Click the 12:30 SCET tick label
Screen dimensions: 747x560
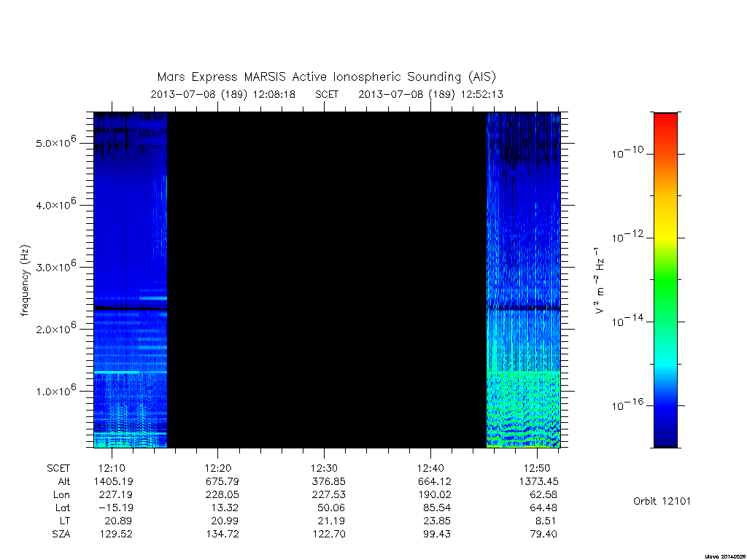tap(324, 468)
